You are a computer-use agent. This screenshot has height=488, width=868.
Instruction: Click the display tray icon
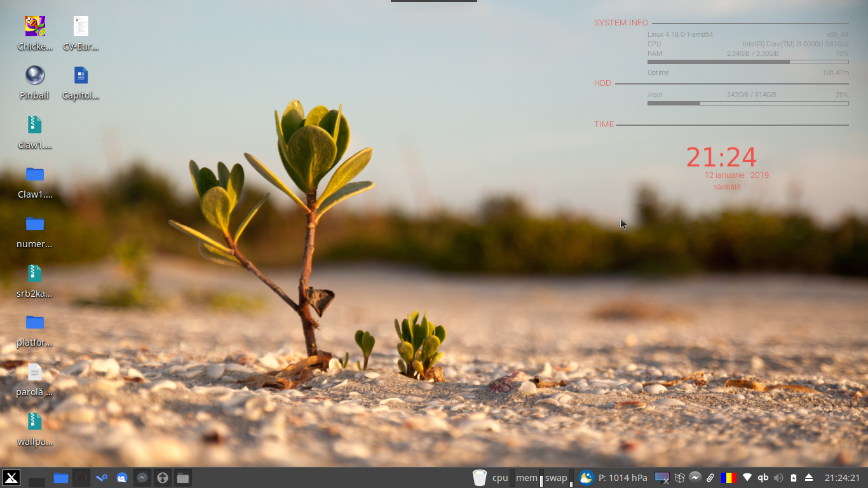tap(662, 478)
